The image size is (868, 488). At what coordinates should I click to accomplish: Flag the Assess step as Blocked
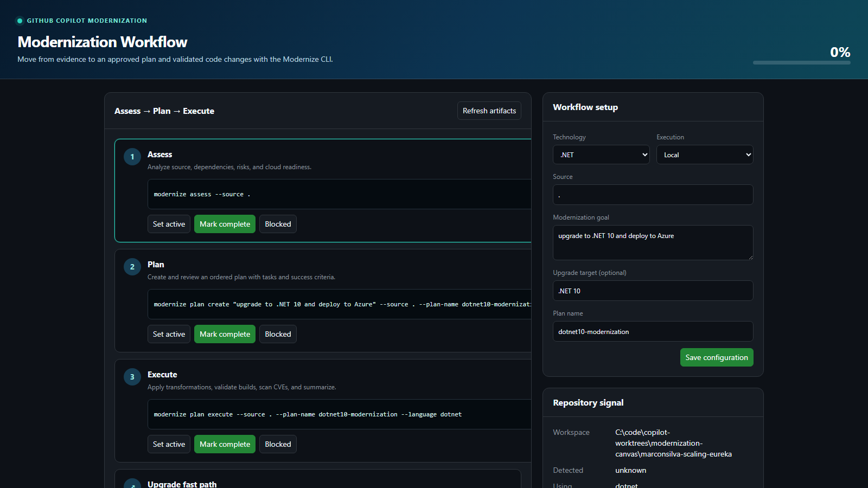tap(278, 224)
